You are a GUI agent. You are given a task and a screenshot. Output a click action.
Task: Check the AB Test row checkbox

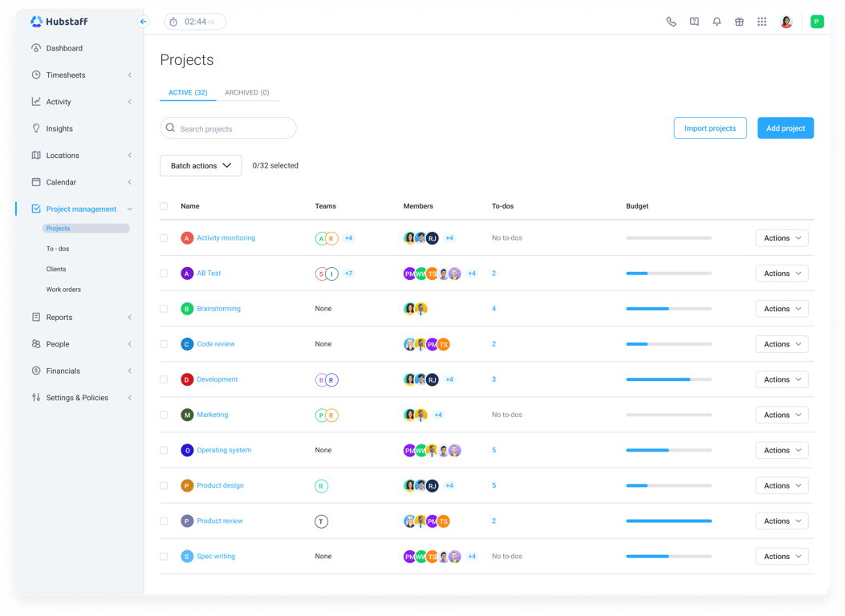coord(164,274)
